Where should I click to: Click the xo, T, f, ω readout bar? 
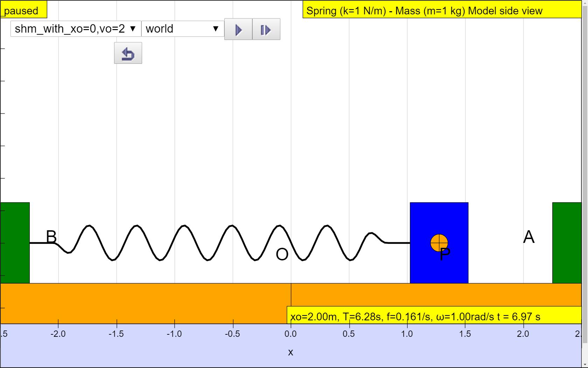(x=434, y=315)
